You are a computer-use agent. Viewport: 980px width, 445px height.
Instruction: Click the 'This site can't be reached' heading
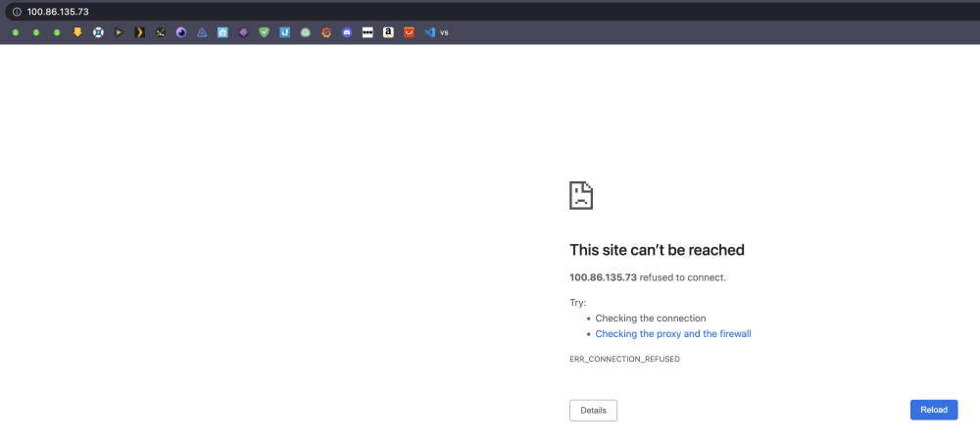(x=657, y=250)
